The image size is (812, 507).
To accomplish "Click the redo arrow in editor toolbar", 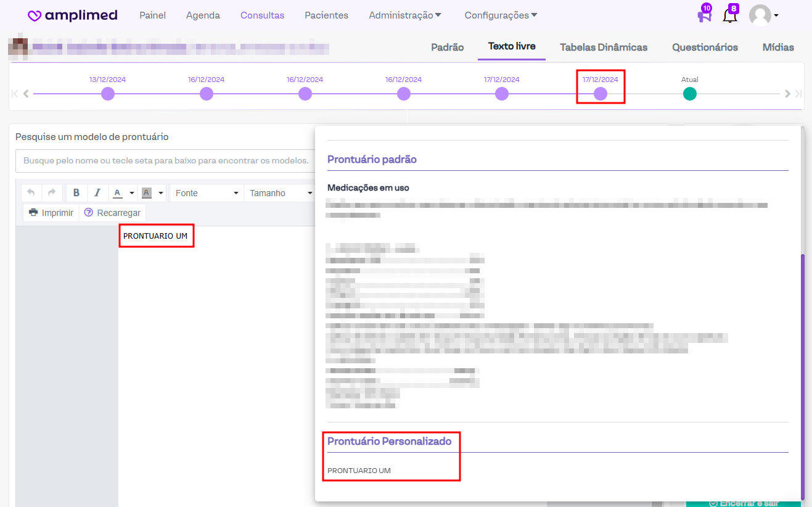I will 52,193.
